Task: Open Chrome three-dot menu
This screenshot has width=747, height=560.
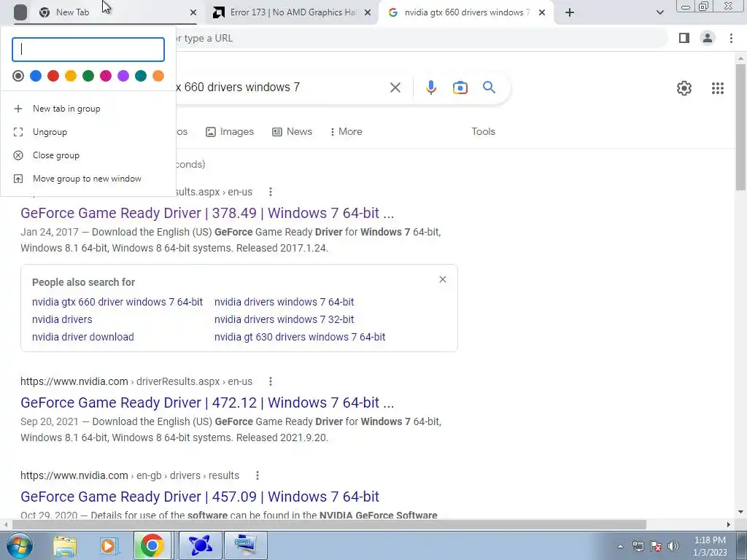Action: (x=731, y=38)
